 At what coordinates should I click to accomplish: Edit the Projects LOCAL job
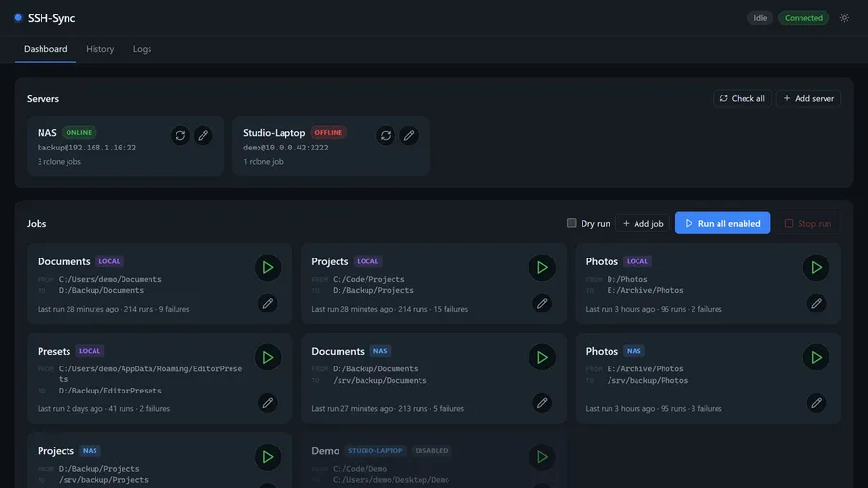[542, 303]
